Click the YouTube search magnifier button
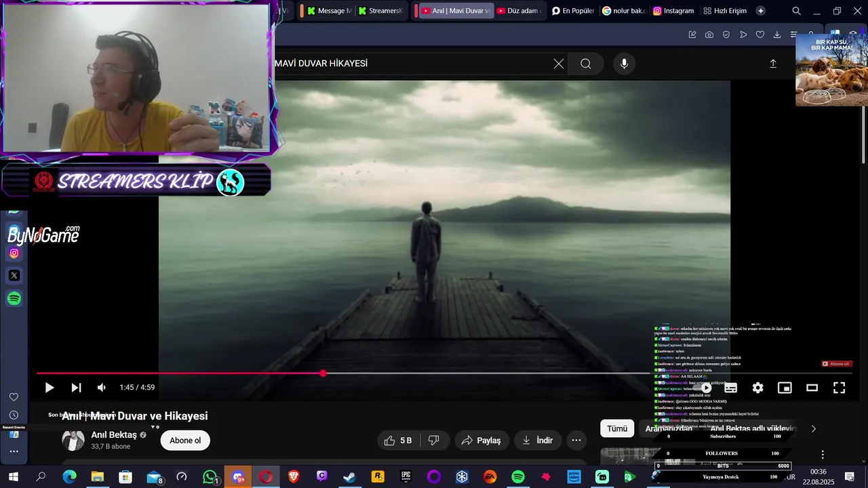The width and height of the screenshot is (868, 488). (x=586, y=64)
